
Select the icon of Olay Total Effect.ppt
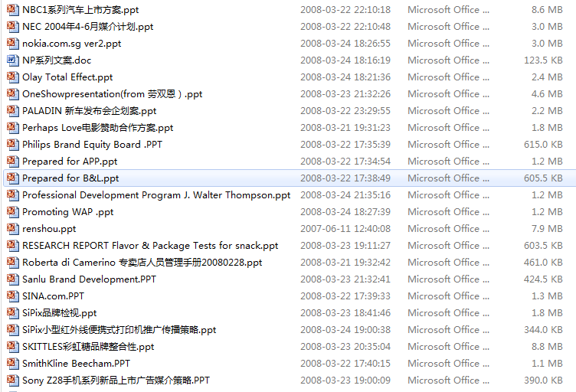point(13,77)
